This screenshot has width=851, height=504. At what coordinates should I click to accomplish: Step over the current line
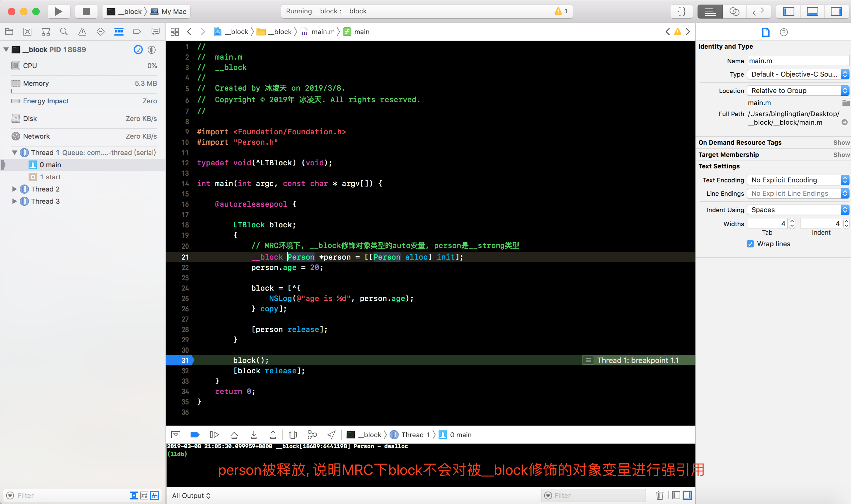point(234,435)
